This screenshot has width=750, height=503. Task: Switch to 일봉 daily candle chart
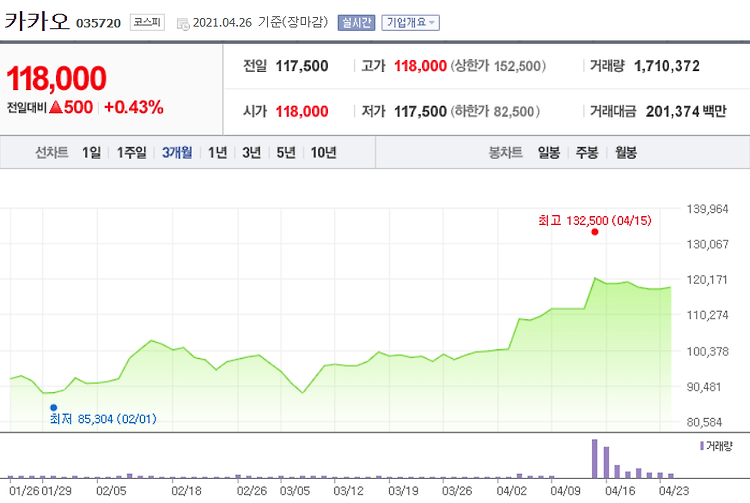pos(549,153)
